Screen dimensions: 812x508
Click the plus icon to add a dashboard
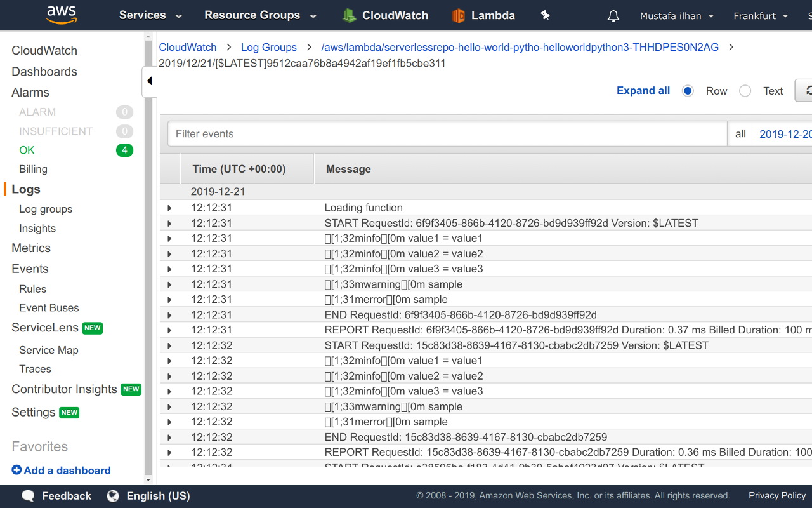click(16, 470)
